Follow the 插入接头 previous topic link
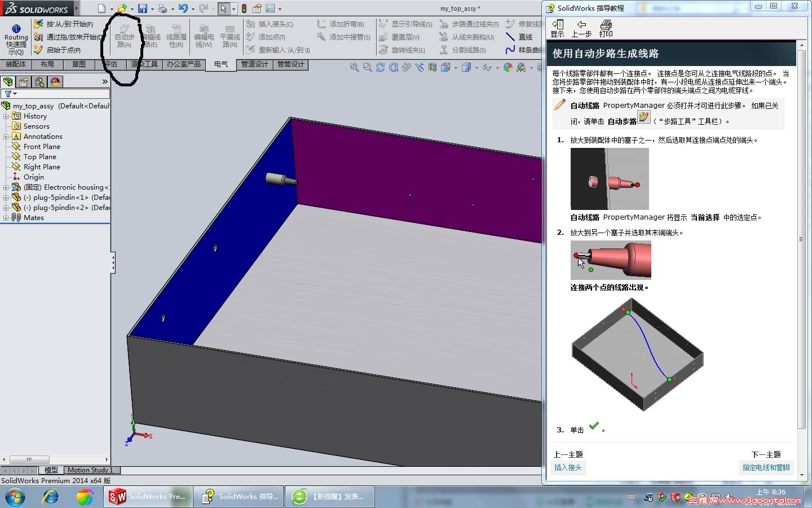Image resolution: width=812 pixels, height=508 pixels. click(x=568, y=467)
